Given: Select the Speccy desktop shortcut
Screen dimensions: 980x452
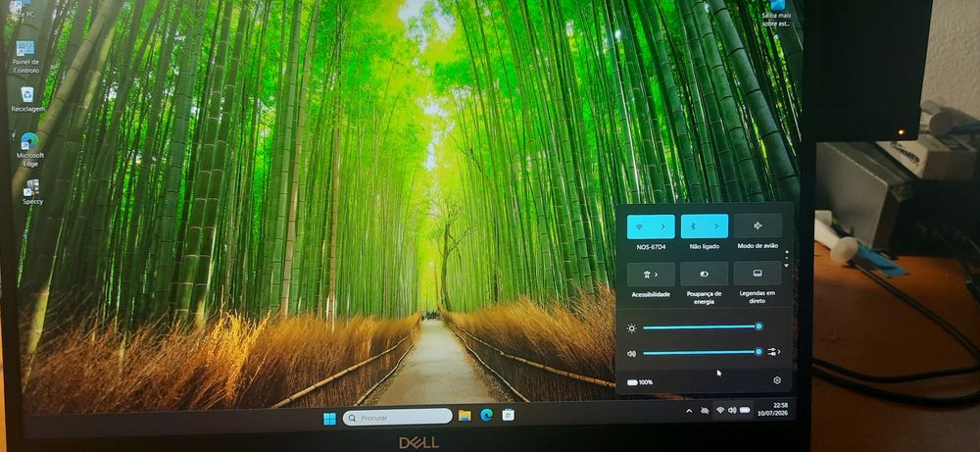Looking at the screenshot, I should pyautogui.click(x=32, y=192).
